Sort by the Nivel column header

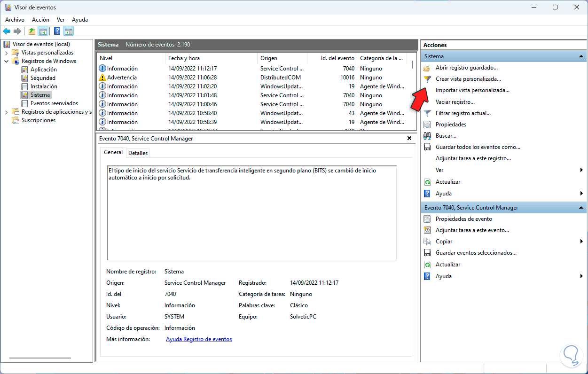(x=131, y=58)
